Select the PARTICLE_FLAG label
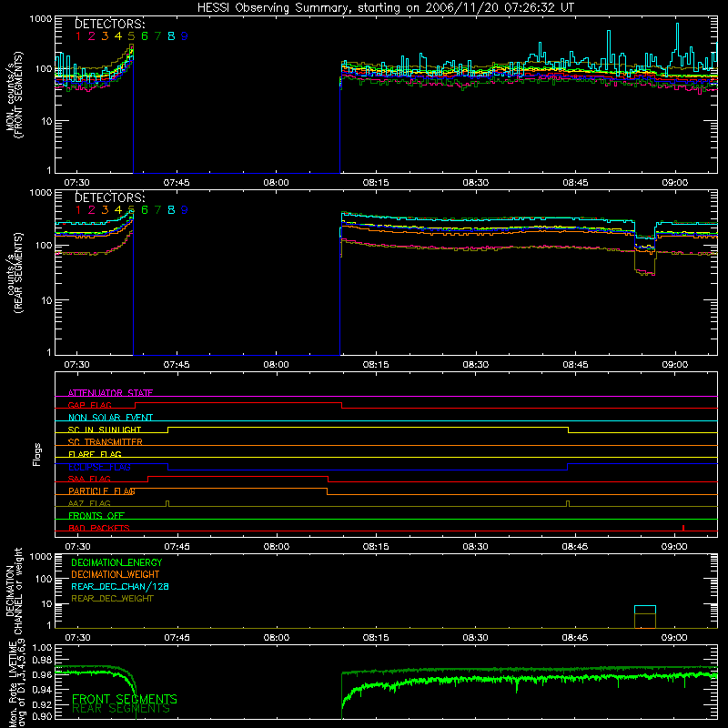 (x=102, y=490)
